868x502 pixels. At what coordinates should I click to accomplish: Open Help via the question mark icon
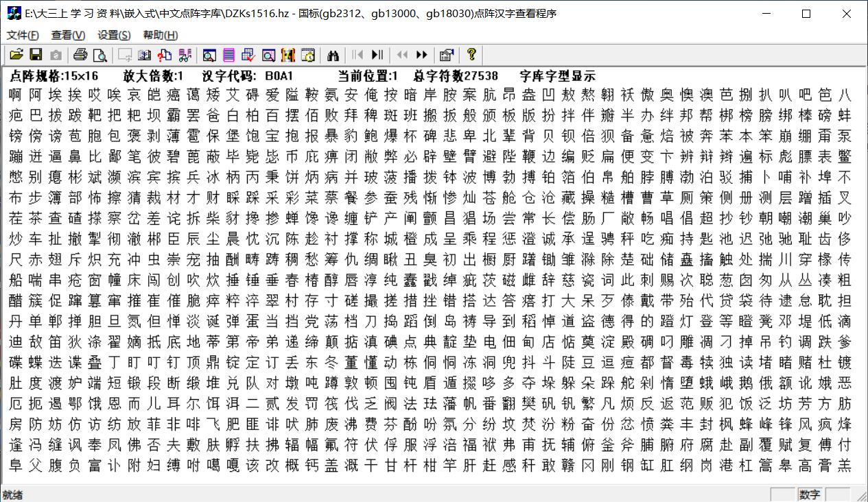tap(472, 55)
